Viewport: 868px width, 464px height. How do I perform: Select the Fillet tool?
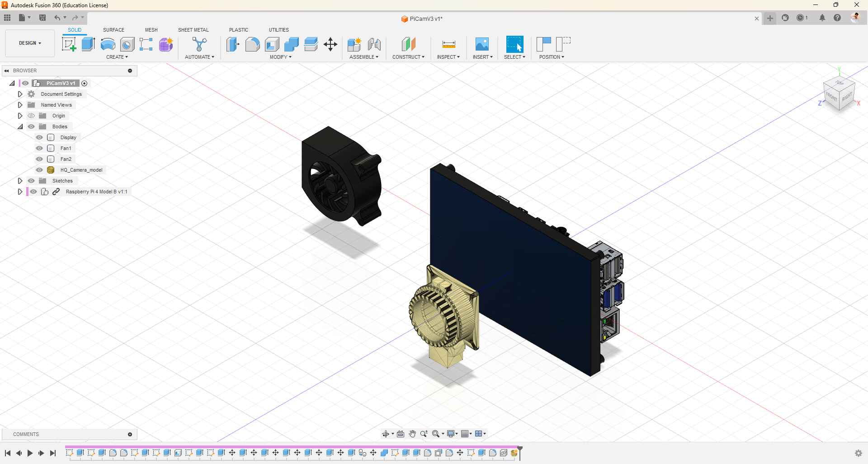click(x=252, y=44)
